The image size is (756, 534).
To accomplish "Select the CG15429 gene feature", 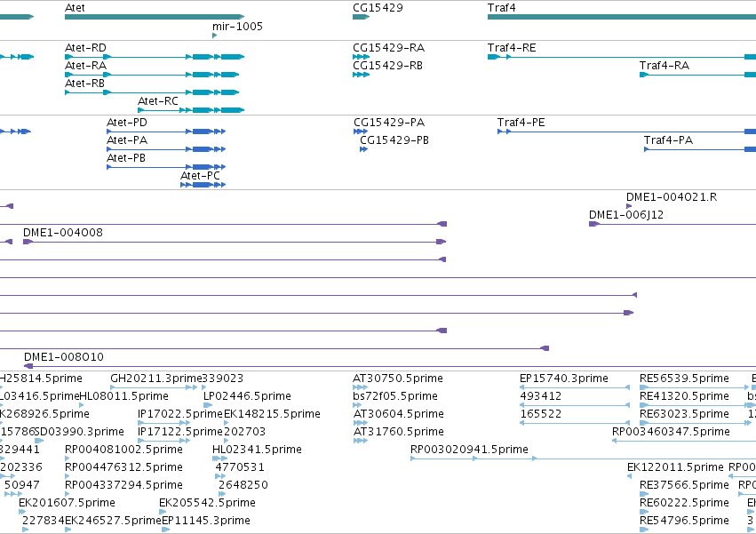I will (362, 17).
